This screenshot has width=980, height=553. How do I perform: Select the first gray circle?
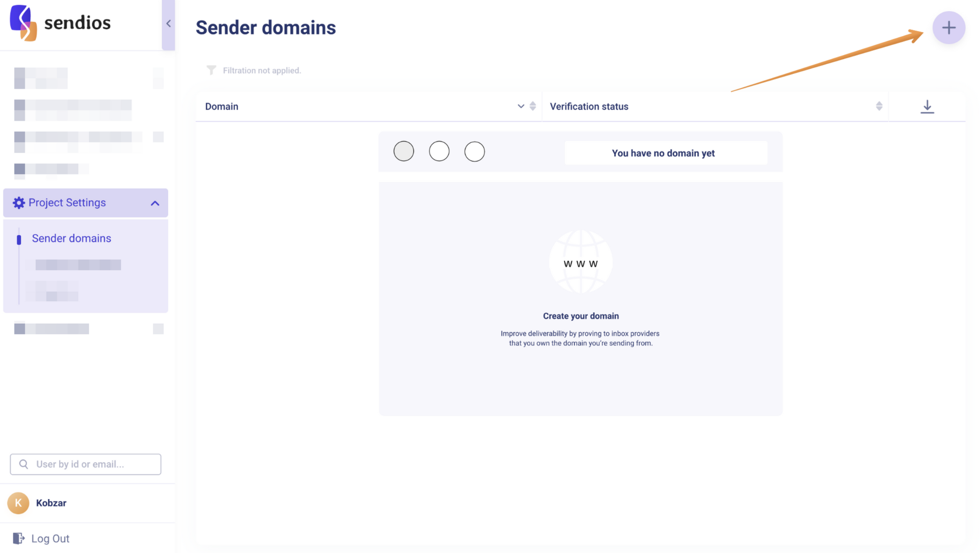403,151
